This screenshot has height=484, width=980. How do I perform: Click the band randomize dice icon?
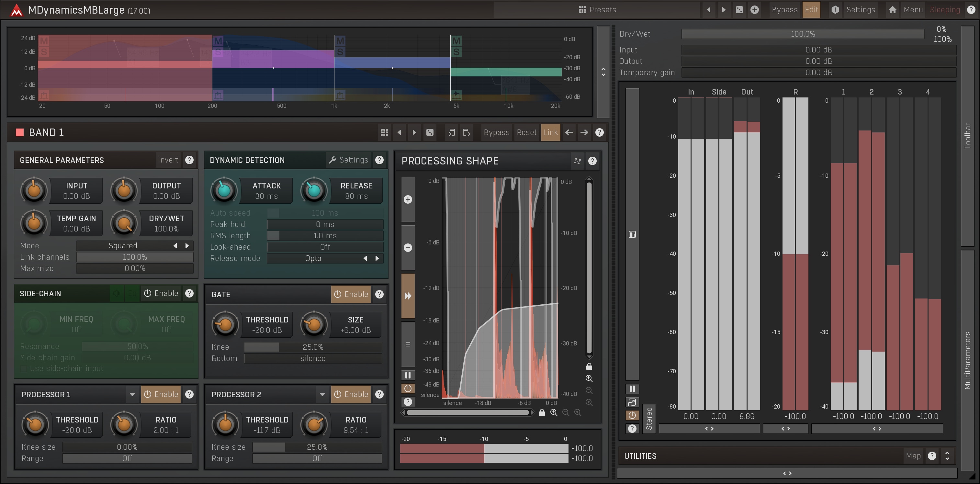(x=430, y=132)
